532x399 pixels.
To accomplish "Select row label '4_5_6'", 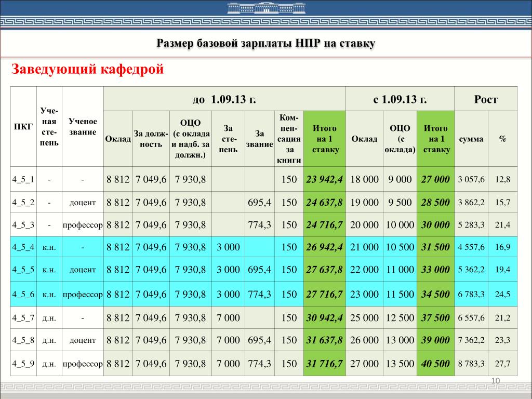I will (23, 294).
